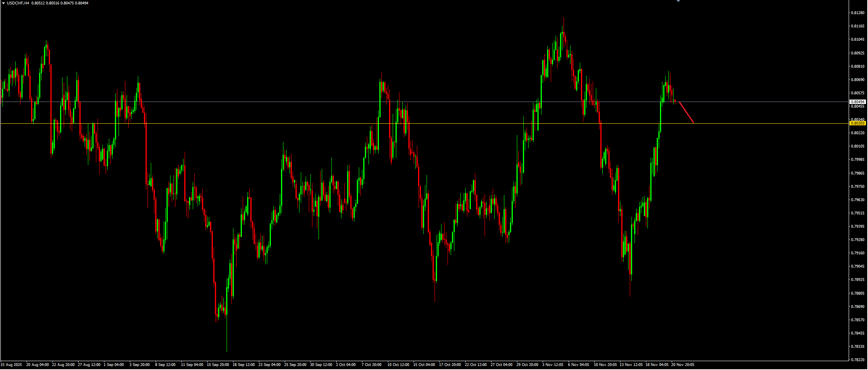Click the 7 Oct 20:00 time label
This screenshot has height=370, width=868.
pos(372,365)
